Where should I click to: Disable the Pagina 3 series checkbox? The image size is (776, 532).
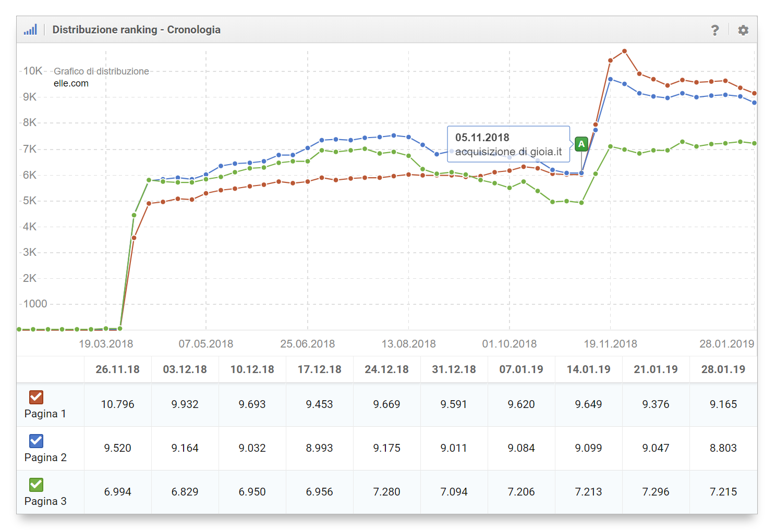click(x=36, y=485)
